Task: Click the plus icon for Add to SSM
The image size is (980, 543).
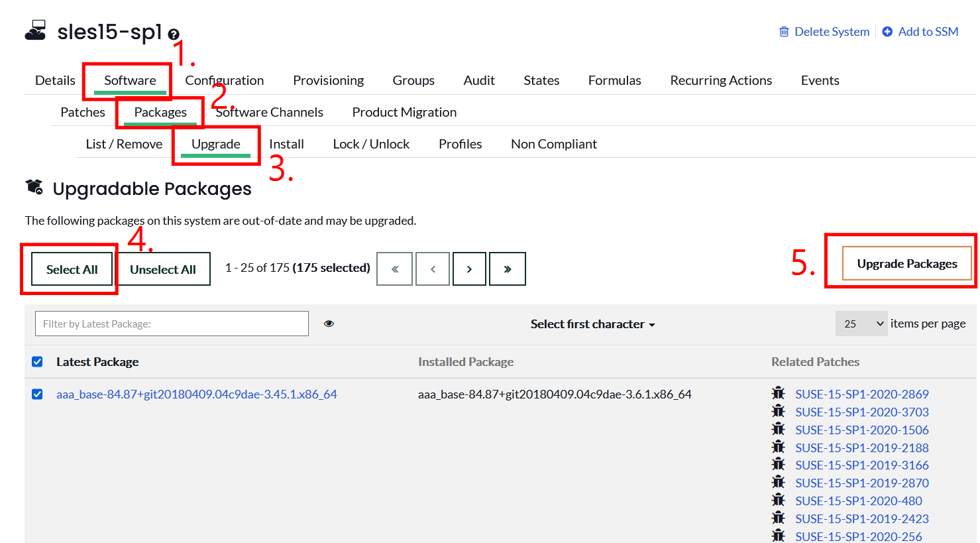Action: 887,31
